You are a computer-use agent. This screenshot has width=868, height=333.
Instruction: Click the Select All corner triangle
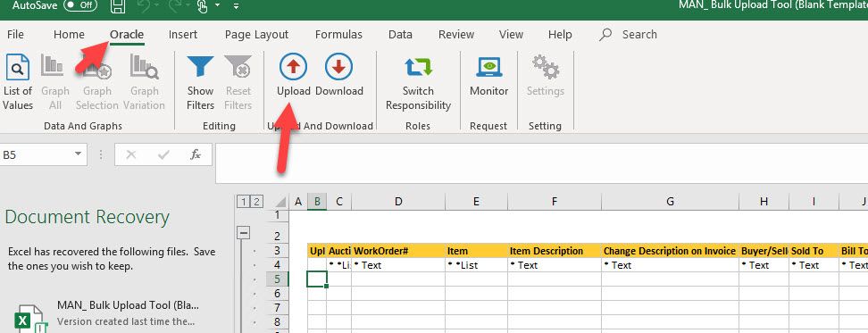tap(281, 202)
